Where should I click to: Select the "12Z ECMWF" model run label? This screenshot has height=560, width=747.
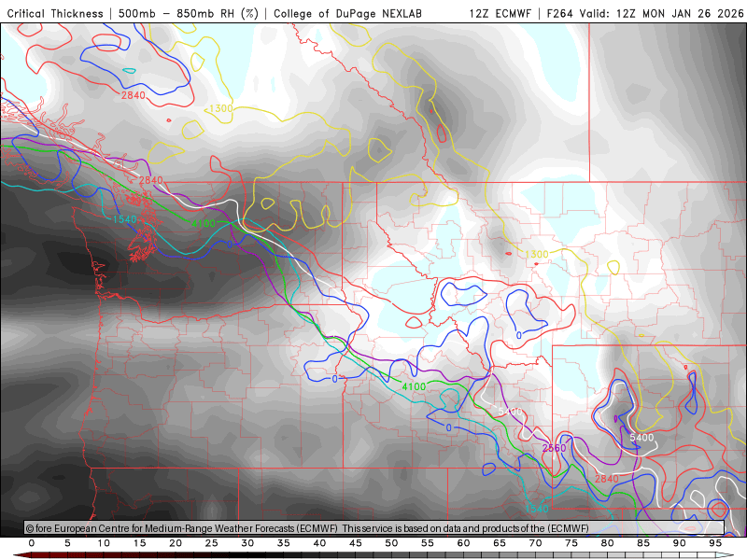[500, 13]
